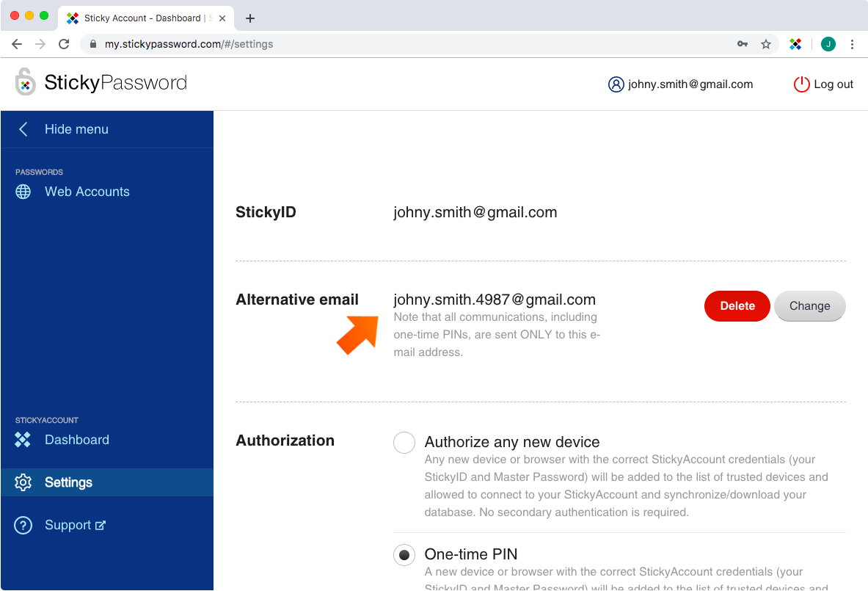868x591 pixels.
Task: Change the alternative email
Action: coord(809,305)
